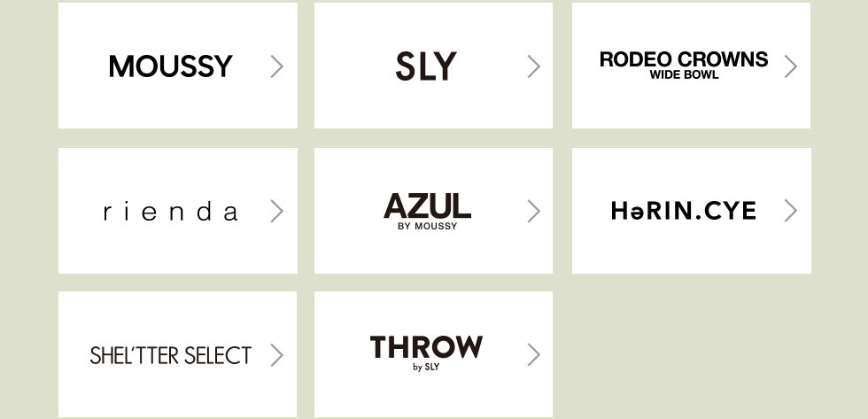Click the BY MOUSSY subtitle under AZUL
The width and height of the screenshot is (868, 419).
point(428,226)
